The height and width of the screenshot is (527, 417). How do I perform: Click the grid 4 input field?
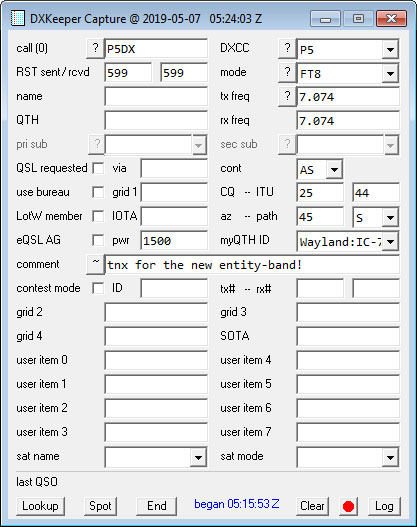click(156, 336)
